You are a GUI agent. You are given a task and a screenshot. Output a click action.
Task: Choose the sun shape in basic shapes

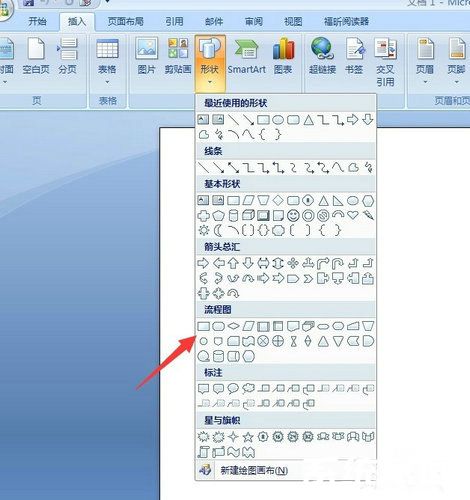point(203,230)
